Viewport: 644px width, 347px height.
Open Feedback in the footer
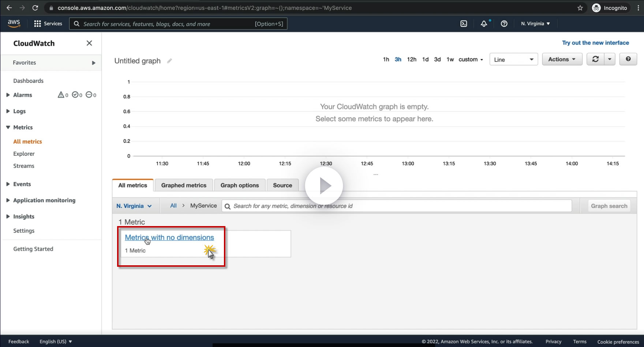pos(19,342)
